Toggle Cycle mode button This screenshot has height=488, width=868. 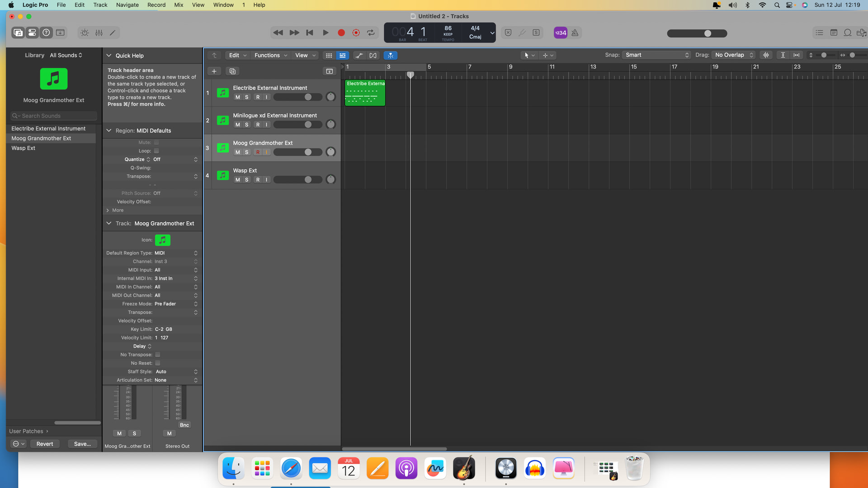click(x=371, y=33)
